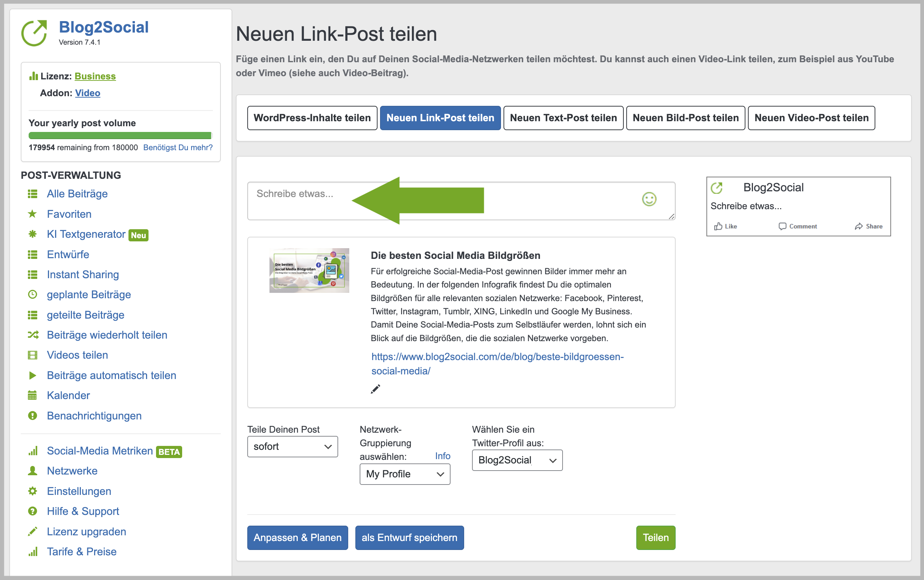Click the Blog2Social logo icon in sidebar
The image size is (924, 580).
coord(34,33)
